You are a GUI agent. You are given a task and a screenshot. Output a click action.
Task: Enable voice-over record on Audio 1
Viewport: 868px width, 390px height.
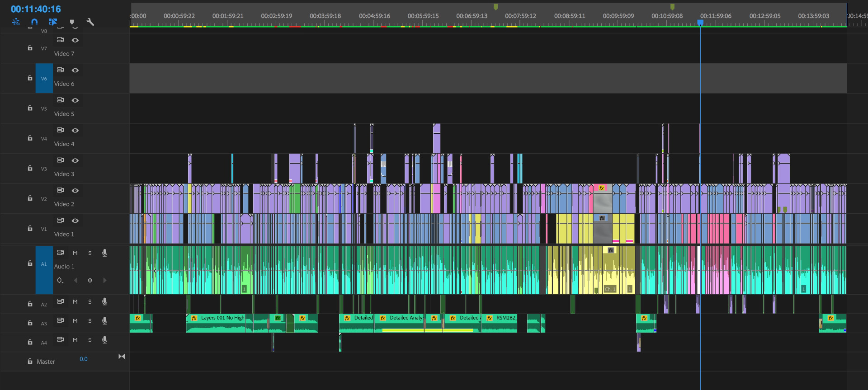(104, 253)
